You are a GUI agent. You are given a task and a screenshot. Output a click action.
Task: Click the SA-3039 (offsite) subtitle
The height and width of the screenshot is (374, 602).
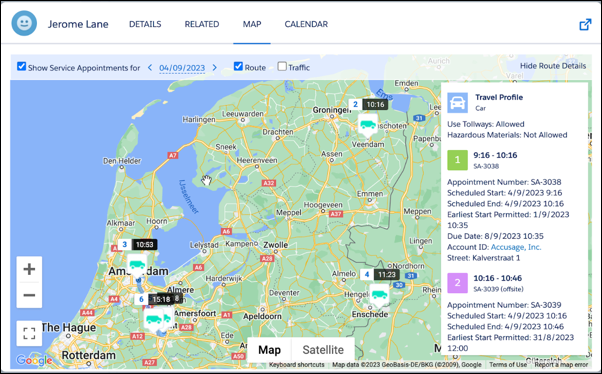pyautogui.click(x=498, y=289)
